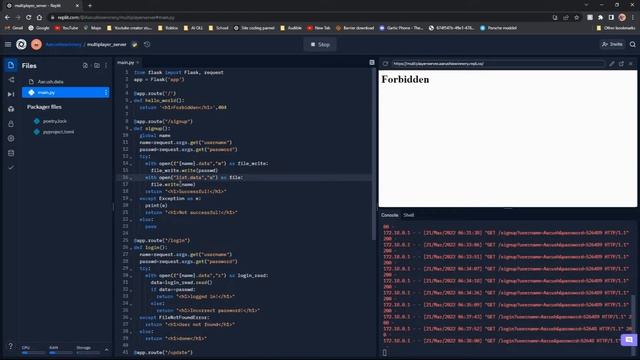Image resolution: width=640 pixels, height=360 pixels.
Task: Open the Chrome extensions puzzle icon
Action: (600, 18)
